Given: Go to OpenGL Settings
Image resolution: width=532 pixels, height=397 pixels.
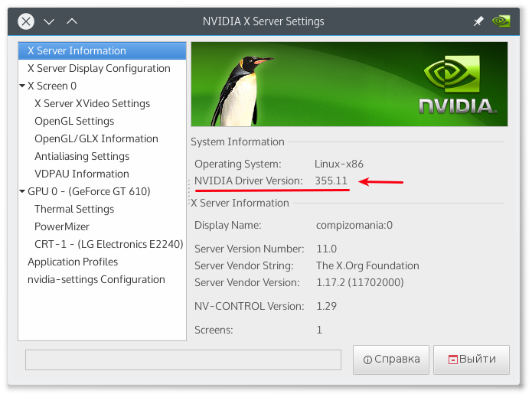Looking at the screenshot, I should coord(74,122).
